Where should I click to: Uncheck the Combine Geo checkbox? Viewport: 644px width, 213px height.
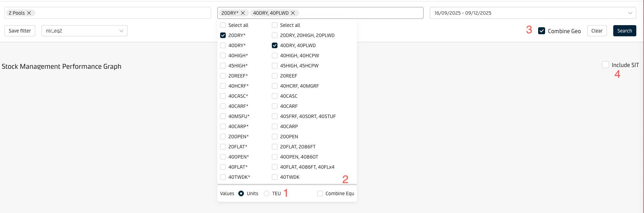click(x=542, y=31)
